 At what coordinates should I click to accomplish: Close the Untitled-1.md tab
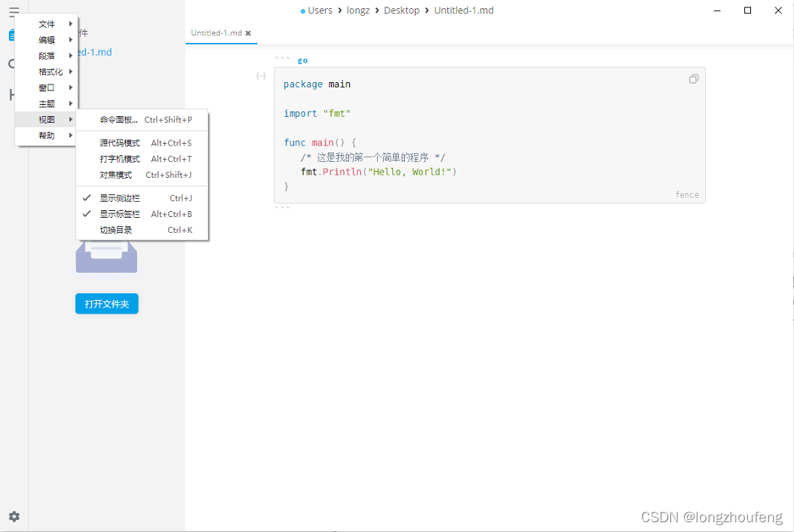point(248,33)
